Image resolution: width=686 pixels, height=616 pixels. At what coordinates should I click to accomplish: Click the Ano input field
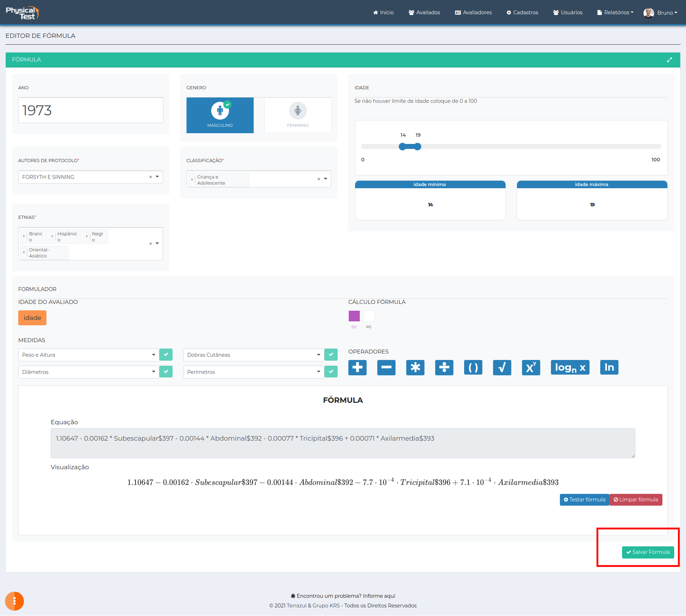[x=91, y=110]
